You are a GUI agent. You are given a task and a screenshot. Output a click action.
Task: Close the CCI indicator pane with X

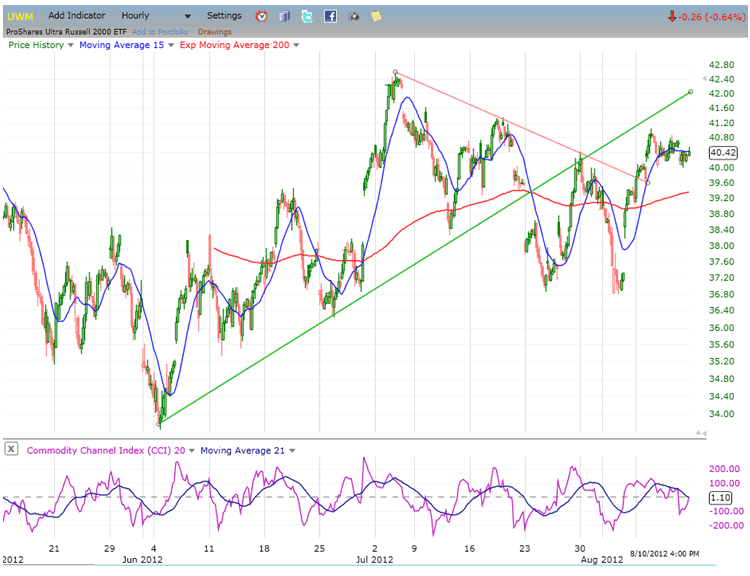[12, 450]
